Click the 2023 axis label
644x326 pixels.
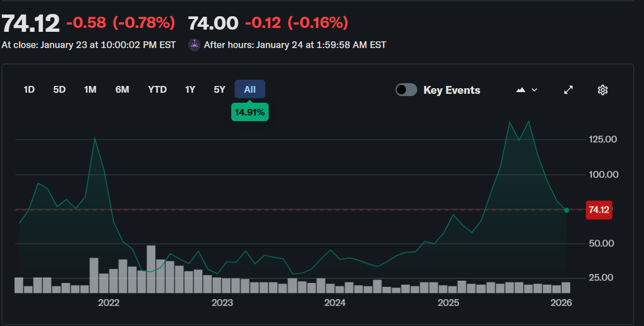(222, 303)
